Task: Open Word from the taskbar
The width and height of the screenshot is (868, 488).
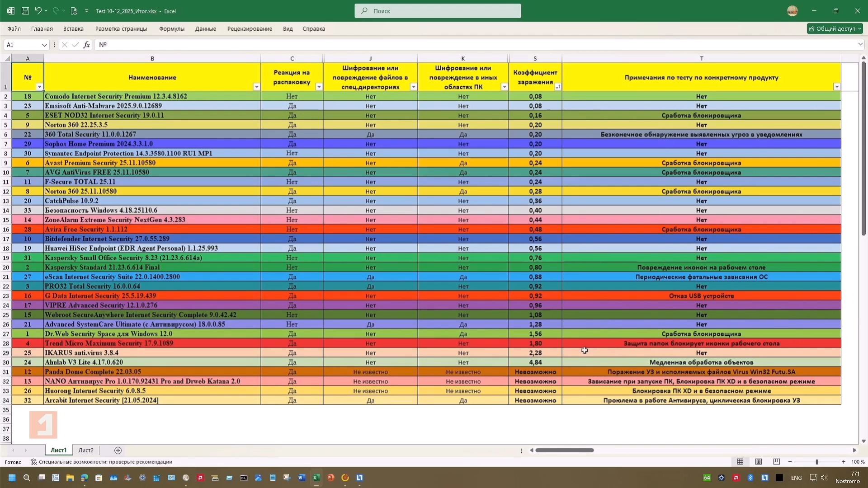Action: tap(302, 478)
